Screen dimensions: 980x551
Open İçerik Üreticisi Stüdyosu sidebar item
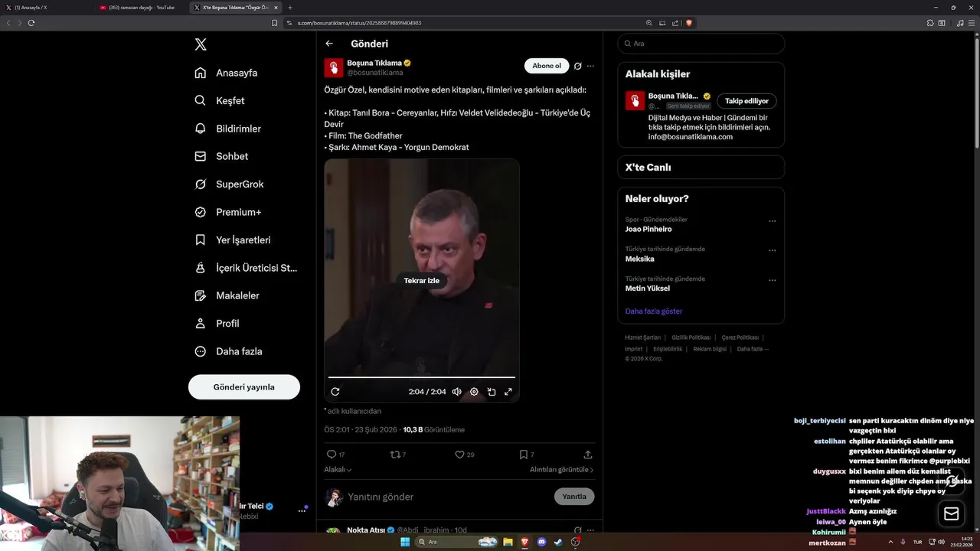pos(246,268)
